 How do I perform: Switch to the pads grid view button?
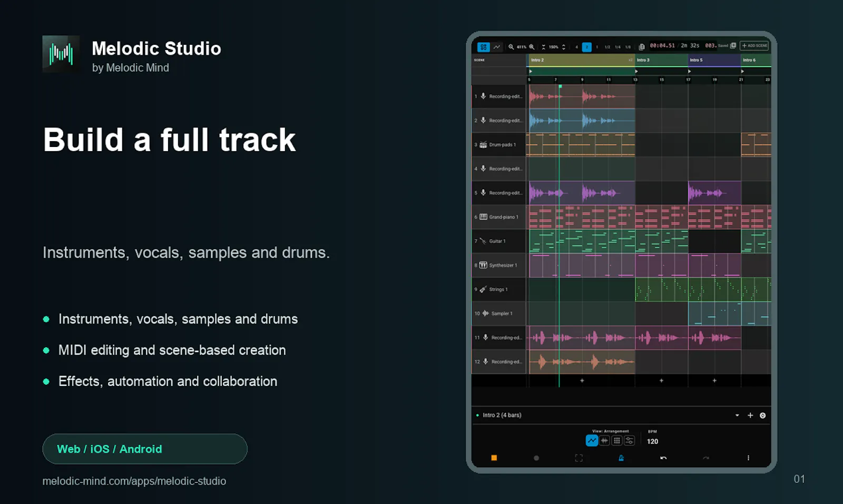pyautogui.click(x=617, y=441)
